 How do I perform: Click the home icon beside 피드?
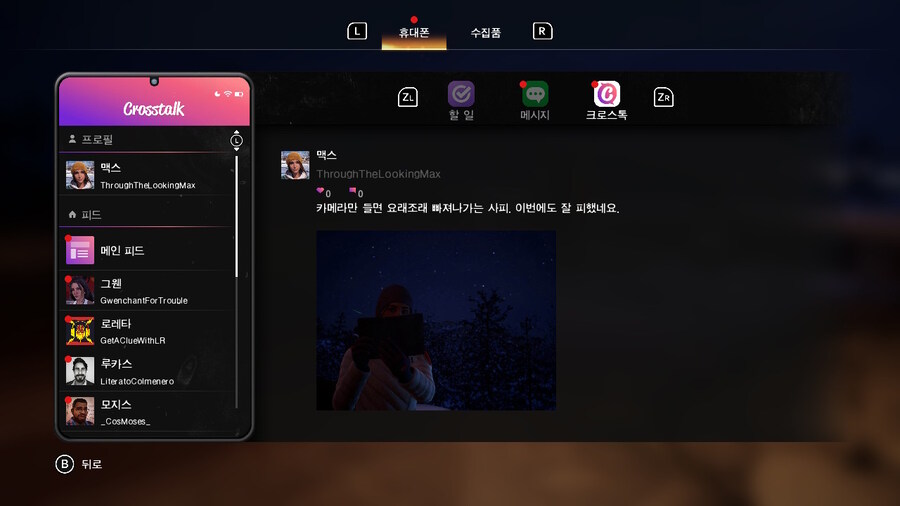(72, 215)
